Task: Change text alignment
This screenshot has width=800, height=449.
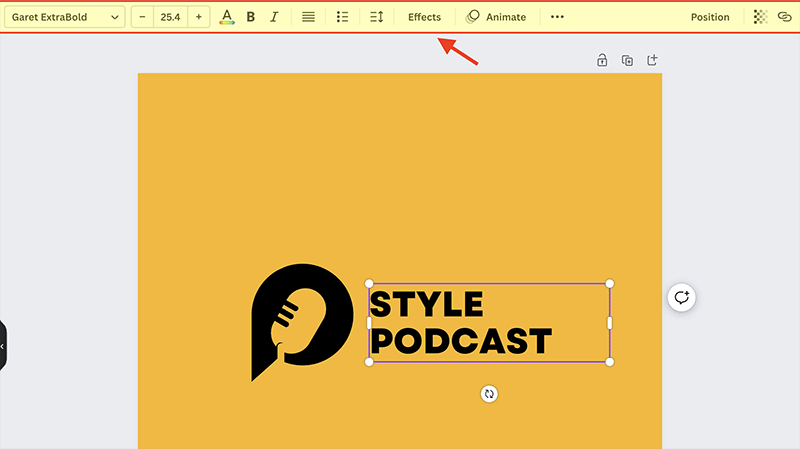Action: pyautogui.click(x=308, y=17)
